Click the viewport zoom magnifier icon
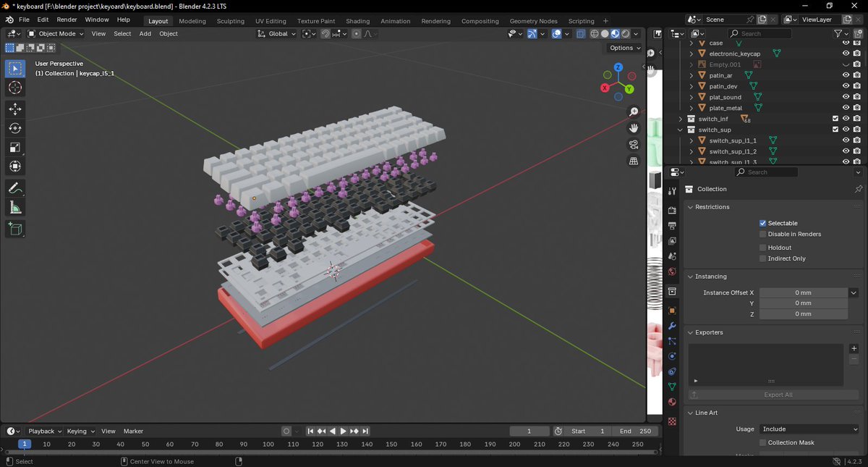The image size is (868, 467). 634,112
